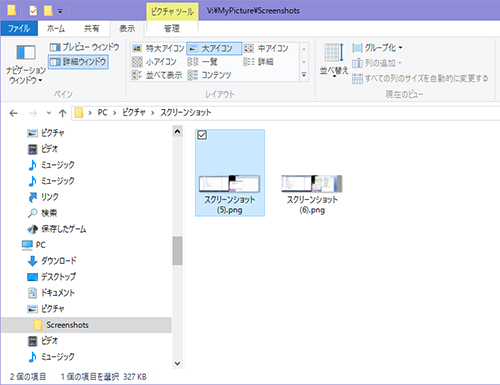Choose 並べて表示 tiles layout
This screenshot has height=385, width=500.
157,75
